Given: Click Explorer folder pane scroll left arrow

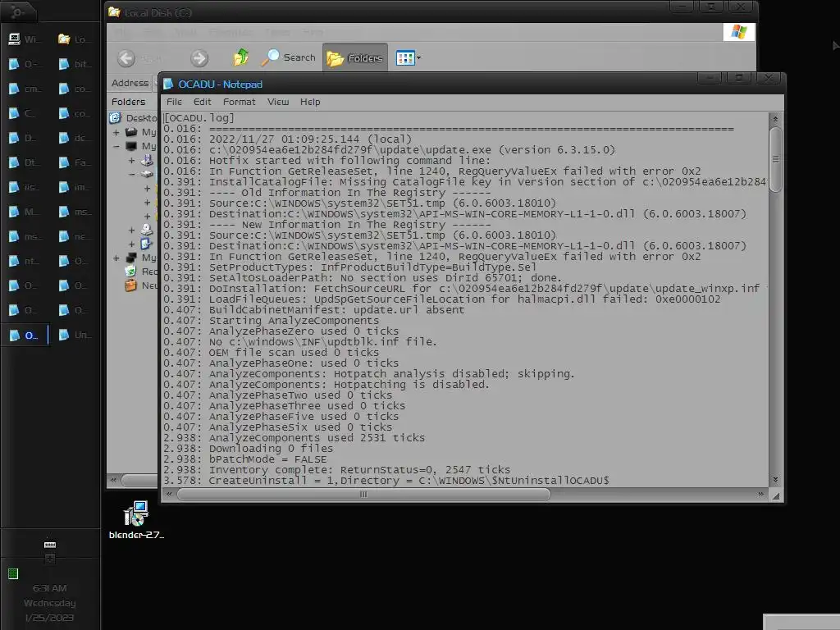Looking at the screenshot, I should tap(113, 479).
